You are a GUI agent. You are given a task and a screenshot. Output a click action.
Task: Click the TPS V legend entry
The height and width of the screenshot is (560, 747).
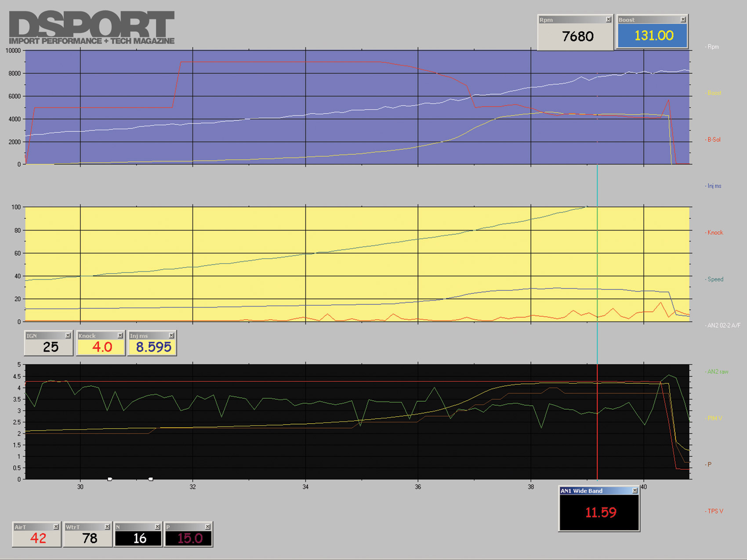point(715,511)
